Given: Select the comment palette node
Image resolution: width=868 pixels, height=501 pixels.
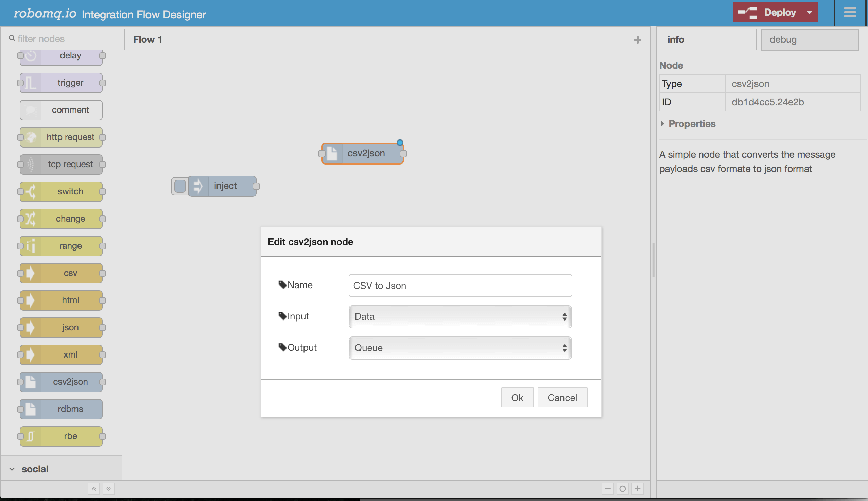Looking at the screenshot, I should pos(61,110).
